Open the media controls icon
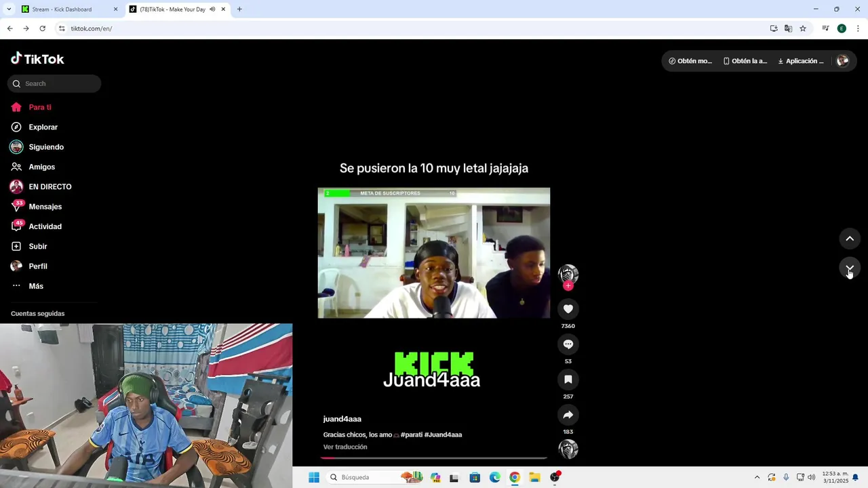The height and width of the screenshot is (488, 868). [825, 28]
